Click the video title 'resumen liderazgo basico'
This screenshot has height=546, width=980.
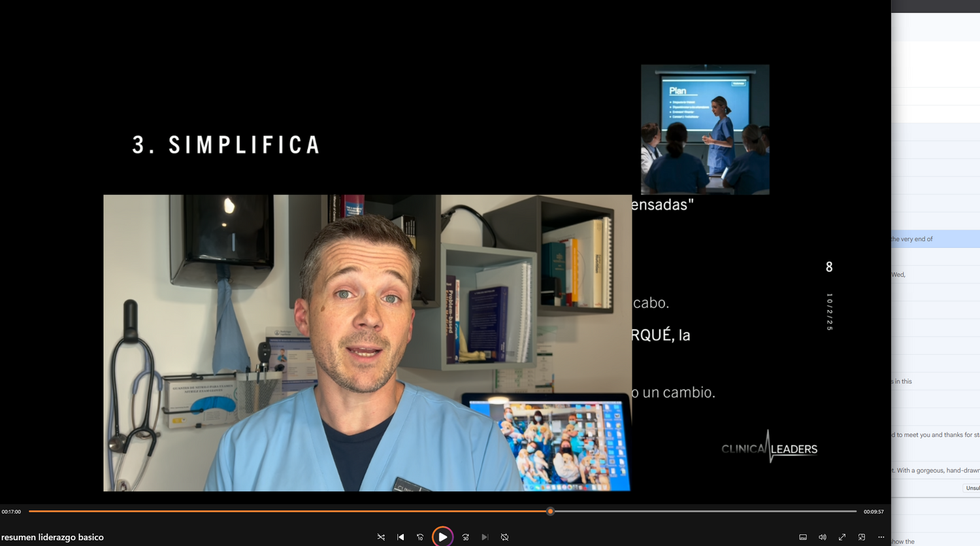coord(53,537)
